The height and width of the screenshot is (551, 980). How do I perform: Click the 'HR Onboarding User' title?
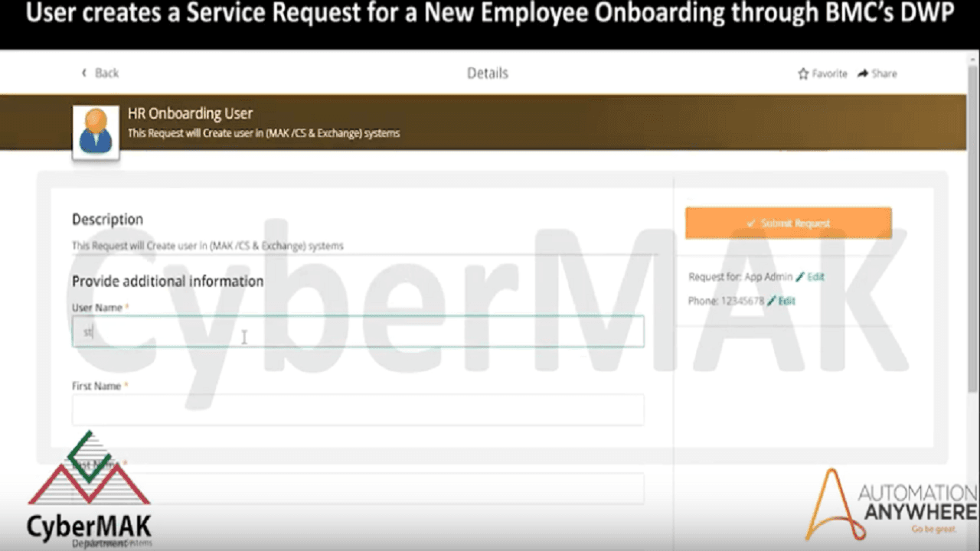[190, 113]
